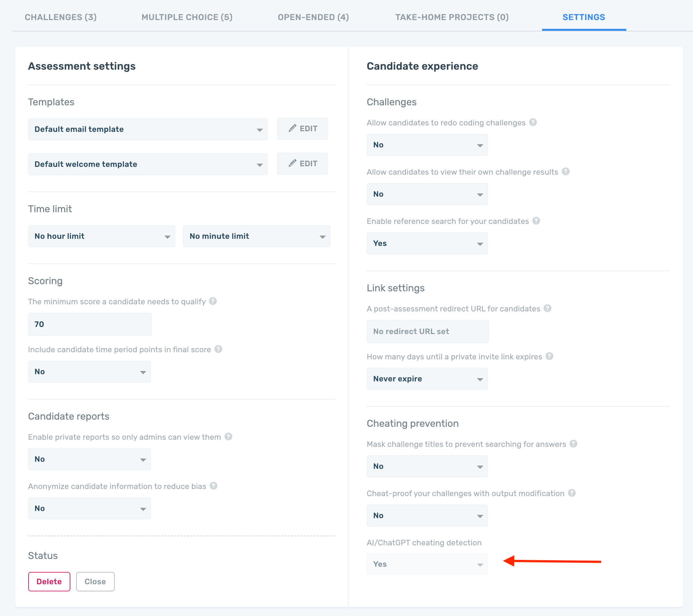Open the time period points dropdown
The image size is (693, 616).
pyautogui.click(x=89, y=372)
